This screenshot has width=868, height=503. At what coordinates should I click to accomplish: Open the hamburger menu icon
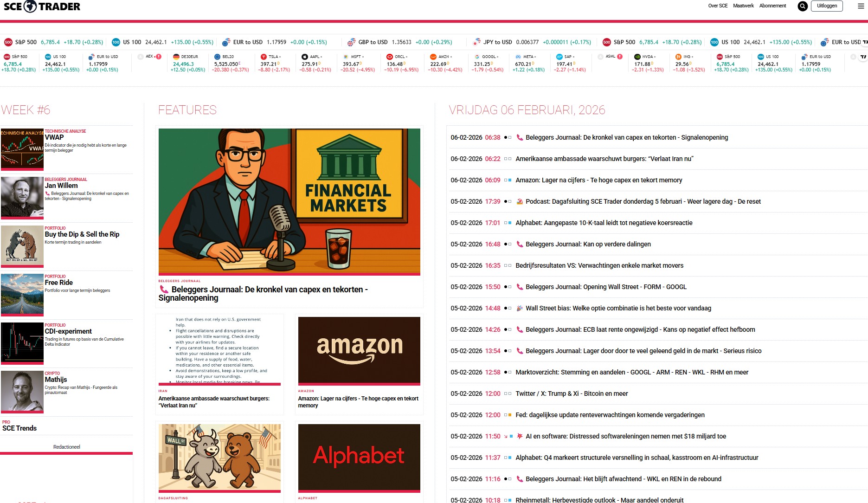861,6
